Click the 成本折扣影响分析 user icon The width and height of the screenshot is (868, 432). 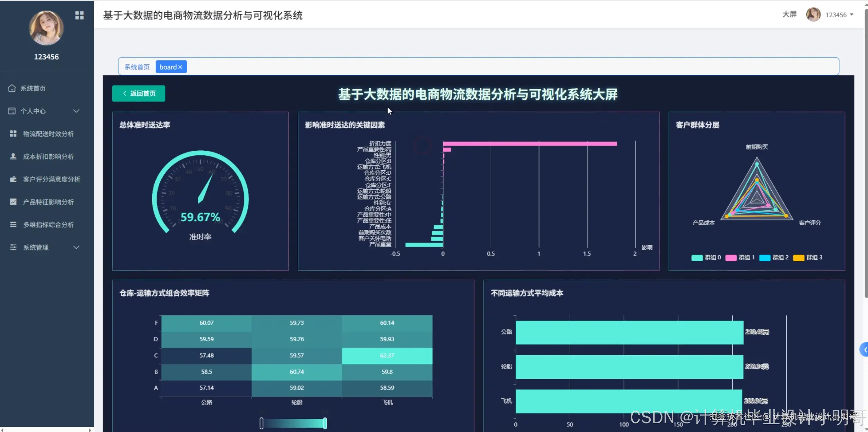click(13, 156)
